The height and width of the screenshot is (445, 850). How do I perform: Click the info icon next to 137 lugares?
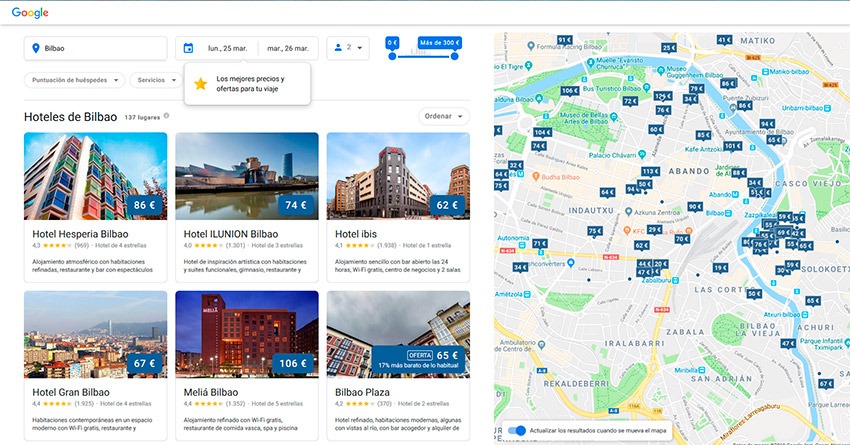click(x=166, y=116)
